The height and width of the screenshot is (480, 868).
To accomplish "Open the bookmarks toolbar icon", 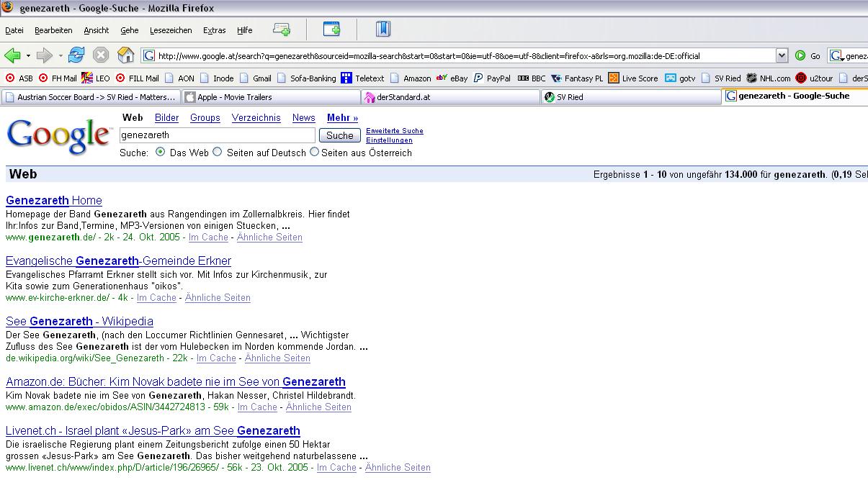I will click(382, 30).
